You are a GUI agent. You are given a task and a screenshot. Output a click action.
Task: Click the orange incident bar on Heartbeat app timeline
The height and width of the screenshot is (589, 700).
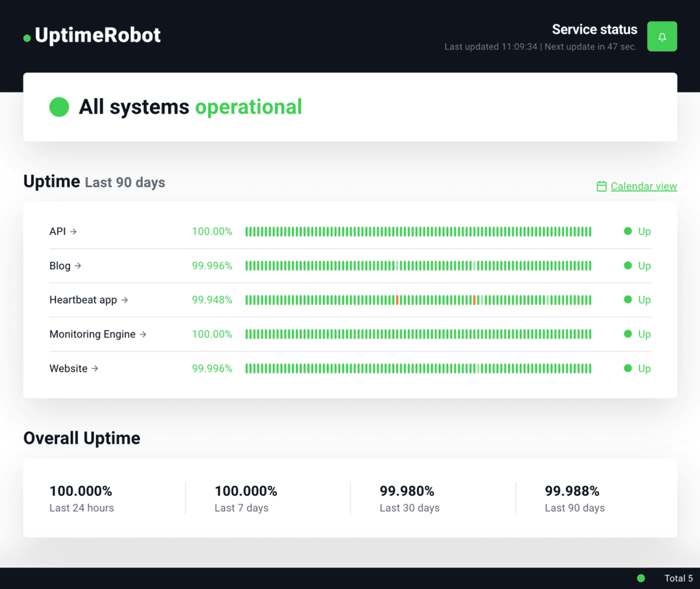point(398,299)
